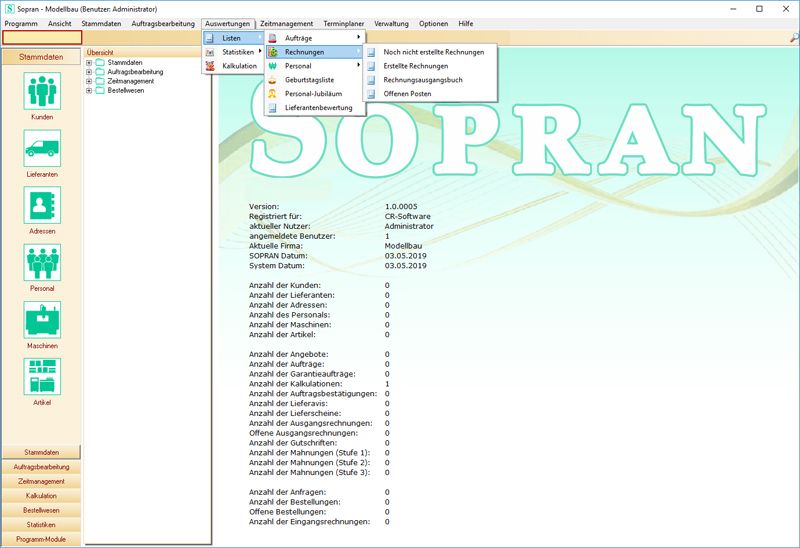Click icon beside Rechnungsausgangsbuch

tap(371, 80)
